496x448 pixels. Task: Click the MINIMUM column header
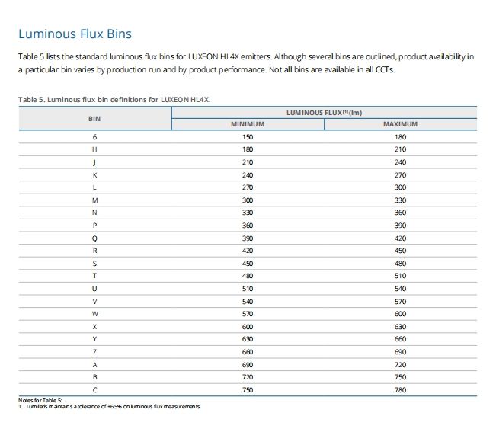tap(248, 124)
